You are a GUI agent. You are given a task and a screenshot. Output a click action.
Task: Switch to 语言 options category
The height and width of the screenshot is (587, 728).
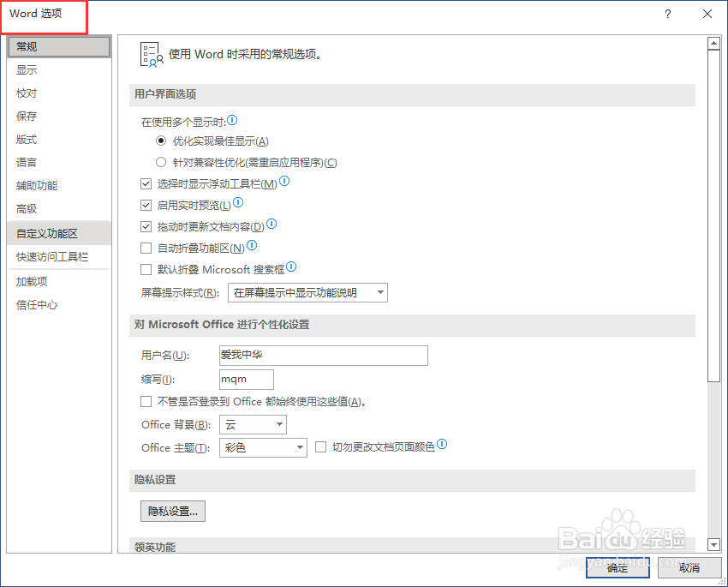click(58, 163)
